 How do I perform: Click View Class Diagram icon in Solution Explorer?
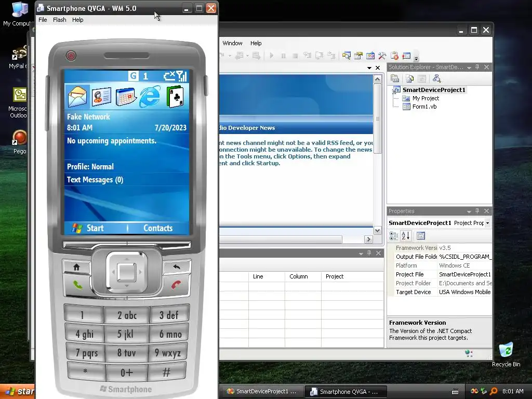pyautogui.click(x=436, y=79)
